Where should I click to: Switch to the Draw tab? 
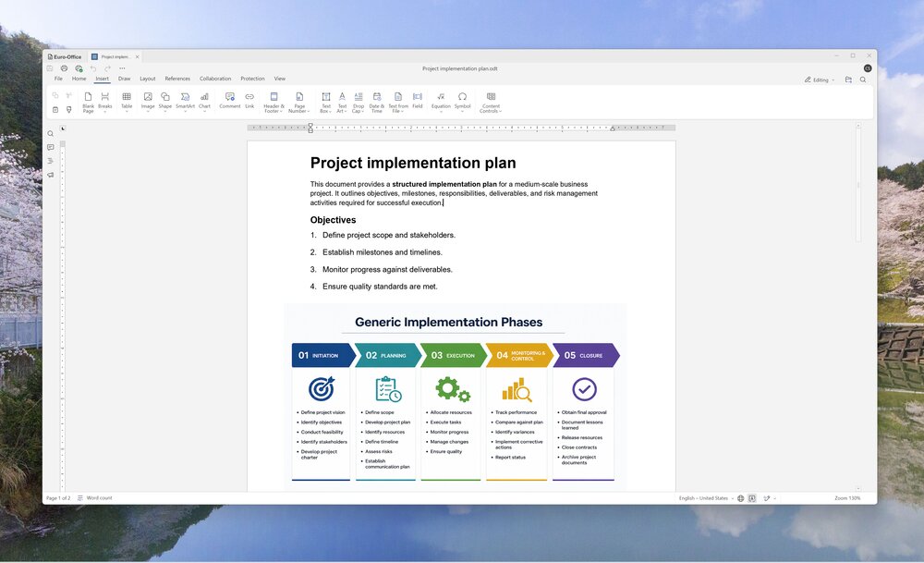[125, 79]
